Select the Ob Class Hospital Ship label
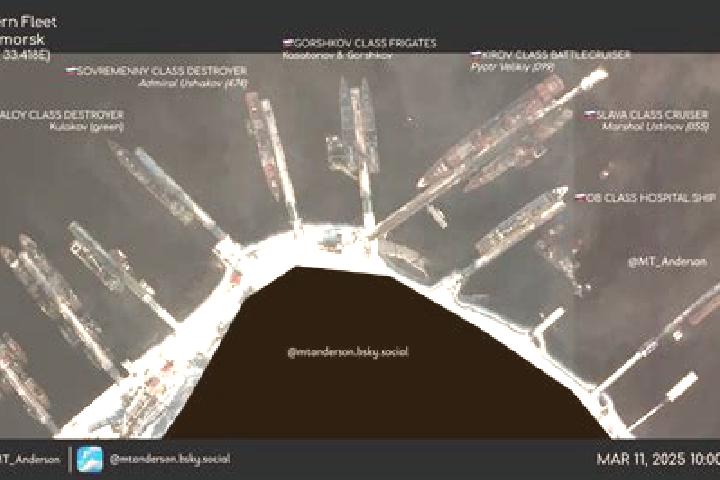The width and height of the screenshot is (720, 480). [x=651, y=198]
